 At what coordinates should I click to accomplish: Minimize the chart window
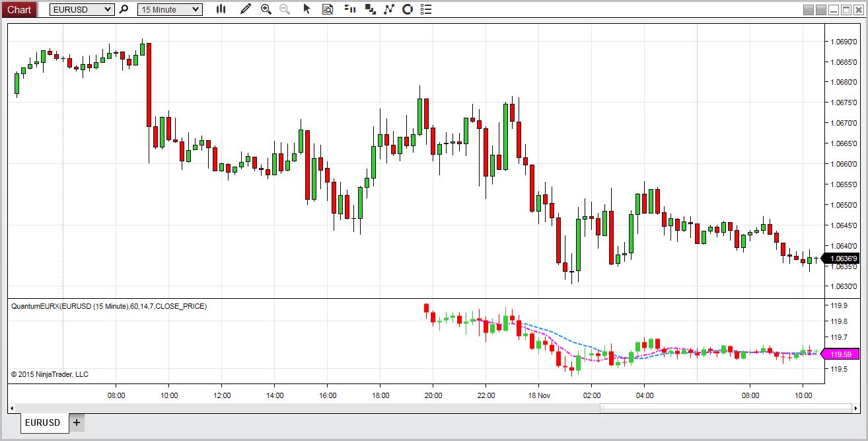834,10
